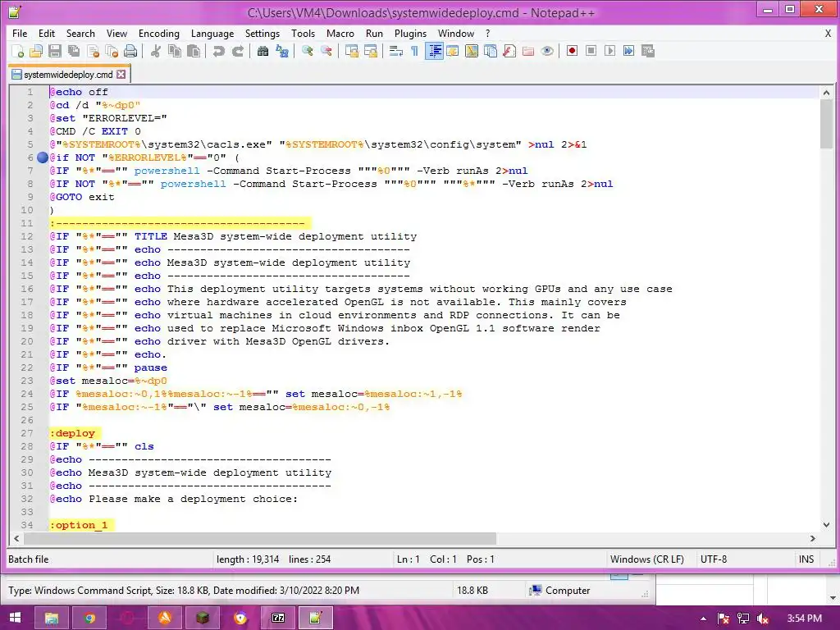Click the horizontal scrollbar right arrow
The height and width of the screenshot is (630, 840).
coord(813,538)
